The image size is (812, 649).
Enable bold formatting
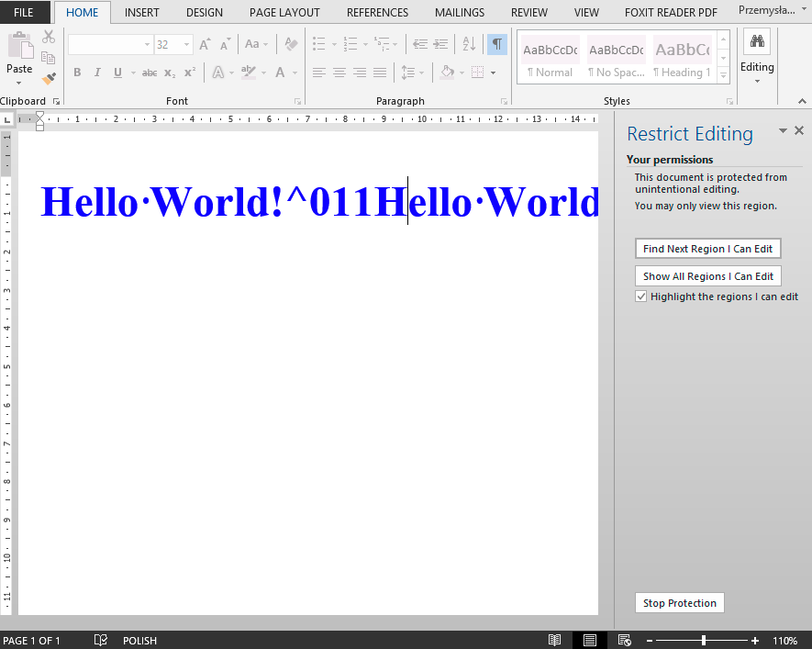[77, 73]
